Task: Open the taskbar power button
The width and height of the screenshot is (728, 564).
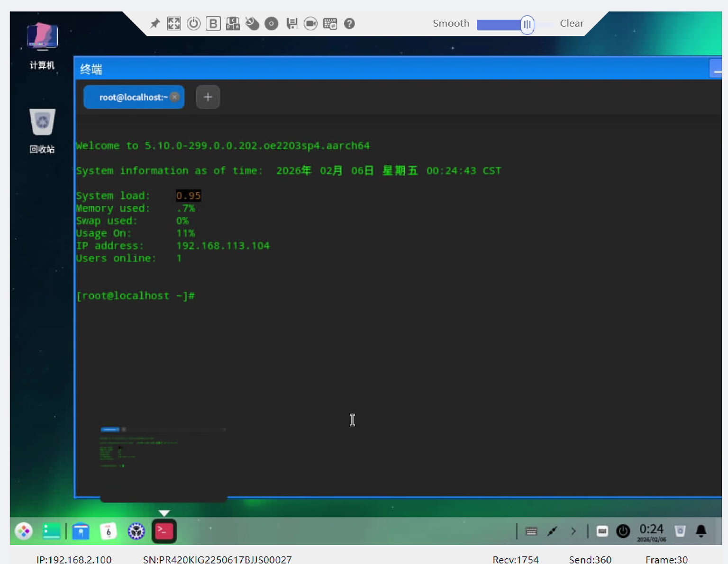Action: [623, 531]
